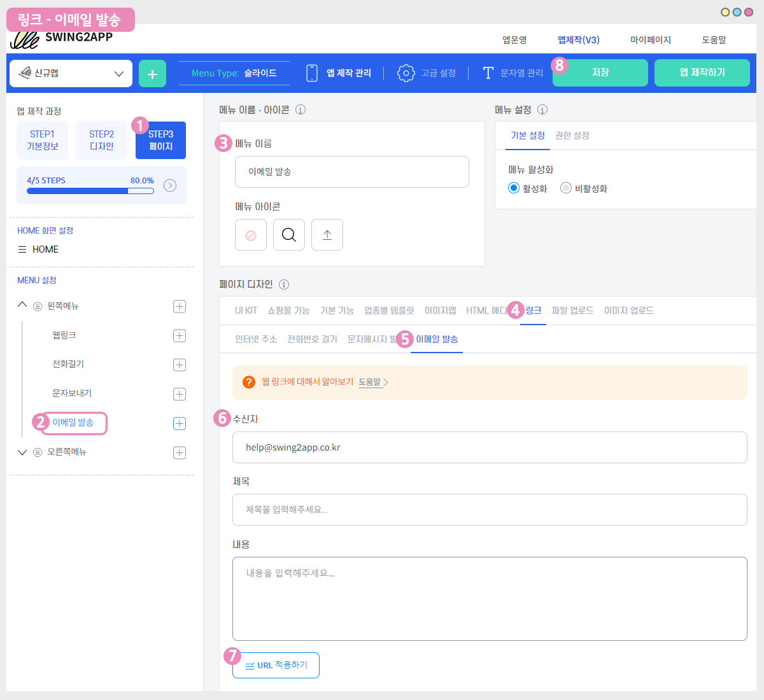
Task: Click the 제목 subject input field
Action: coord(489,510)
